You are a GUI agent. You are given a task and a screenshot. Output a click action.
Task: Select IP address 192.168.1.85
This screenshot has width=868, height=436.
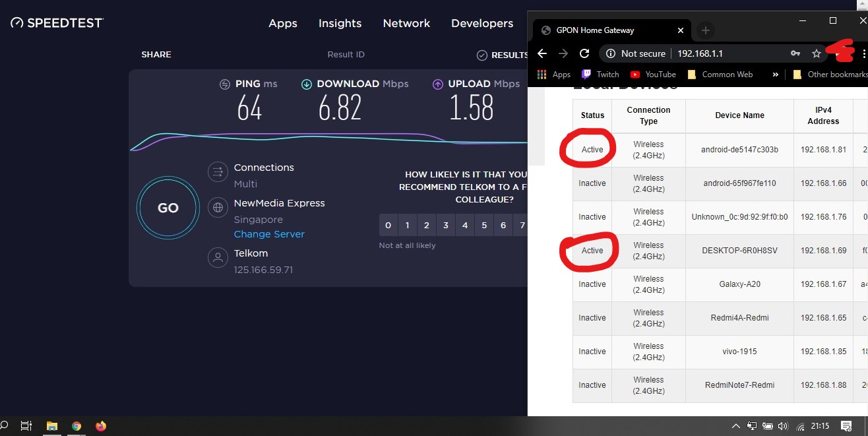(x=823, y=352)
